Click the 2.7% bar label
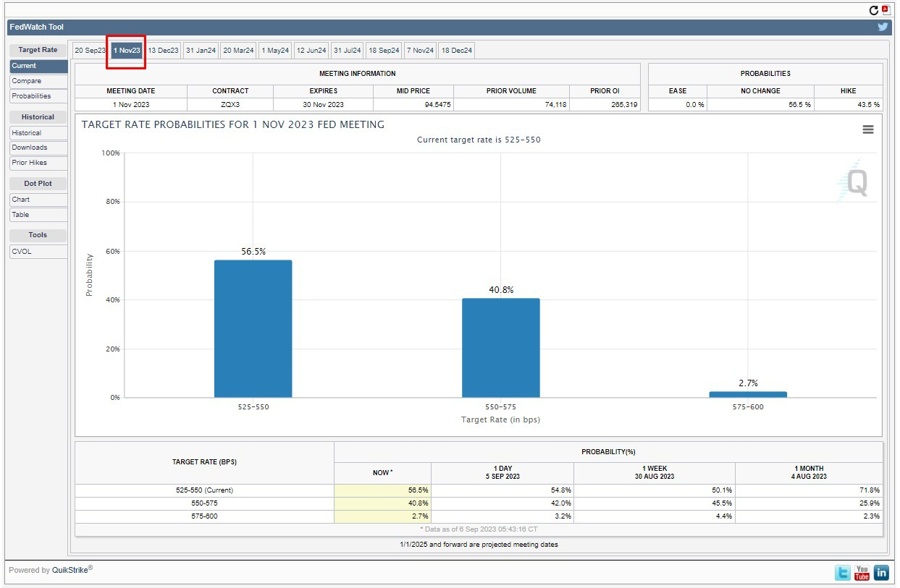Screen dimensions: 900x588 click(x=748, y=383)
